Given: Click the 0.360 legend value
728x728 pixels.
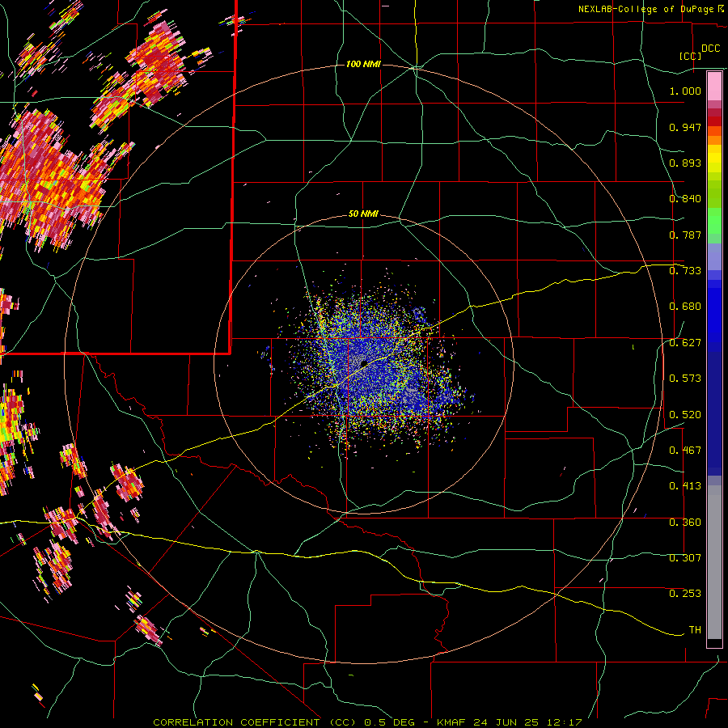Looking at the screenshot, I should point(685,523).
